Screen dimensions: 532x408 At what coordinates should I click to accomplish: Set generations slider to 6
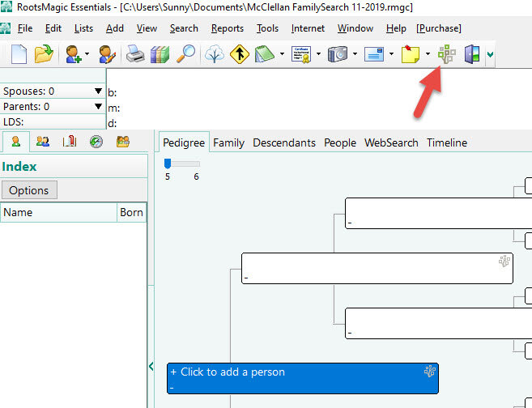click(x=197, y=164)
